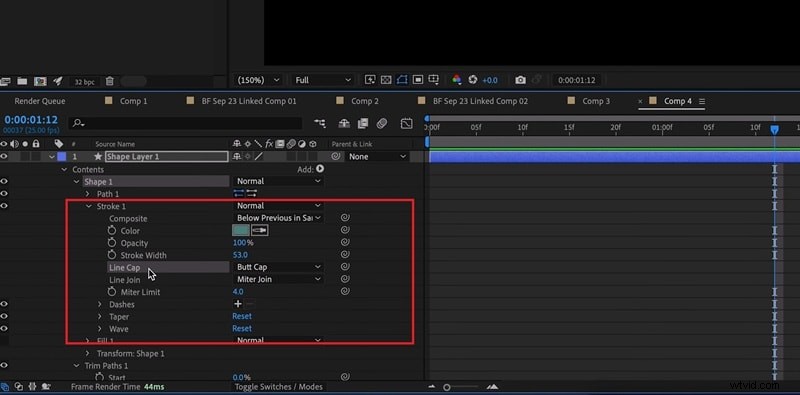The width and height of the screenshot is (800, 395).
Task: Open the Graph Editor icon
Action: tap(407, 123)
